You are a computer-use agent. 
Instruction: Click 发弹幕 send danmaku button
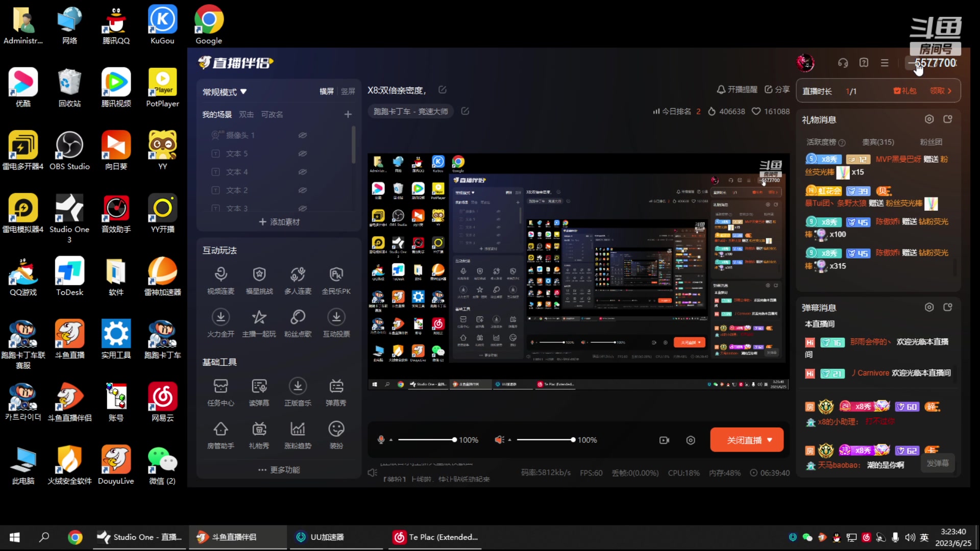pyautogui.click(x=938, y=463)
